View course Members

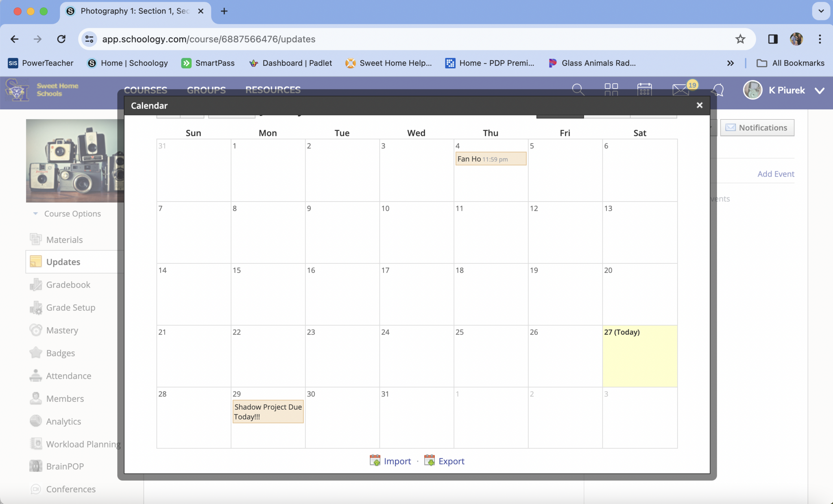(x=65, y=398)
